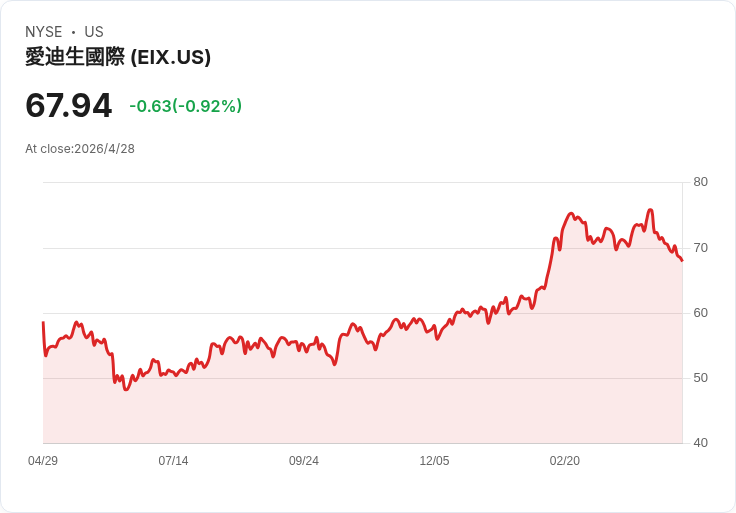Click the At close:2026/4/28 date text
Screen dimensions: 736x513
pyautogui.click(x=80, y=149)
